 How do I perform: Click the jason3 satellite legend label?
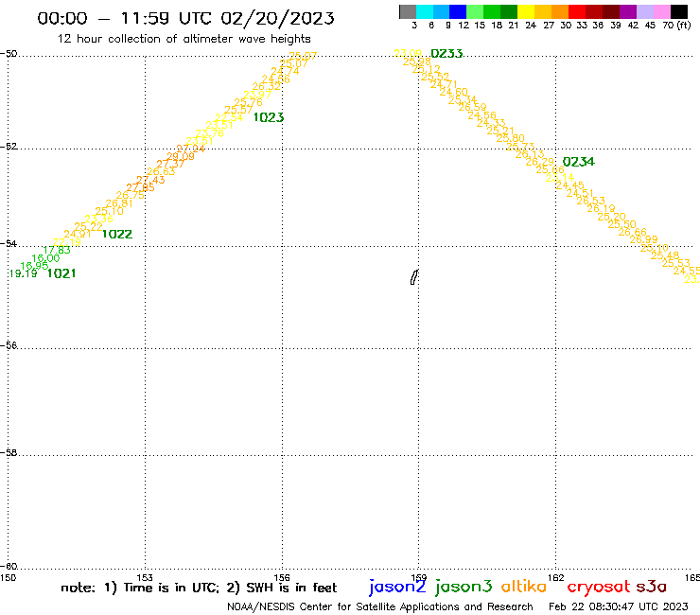click(x=464, y=587)
